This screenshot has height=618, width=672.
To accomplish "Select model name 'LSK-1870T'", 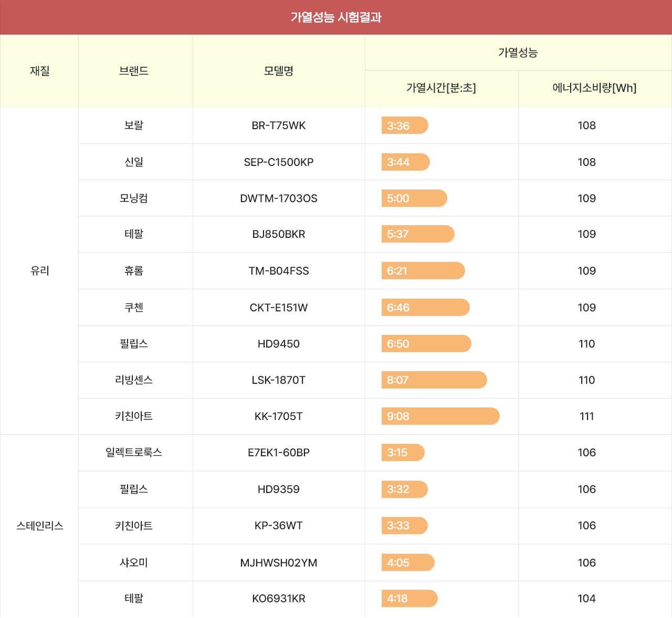I will [x=279, y=380].
